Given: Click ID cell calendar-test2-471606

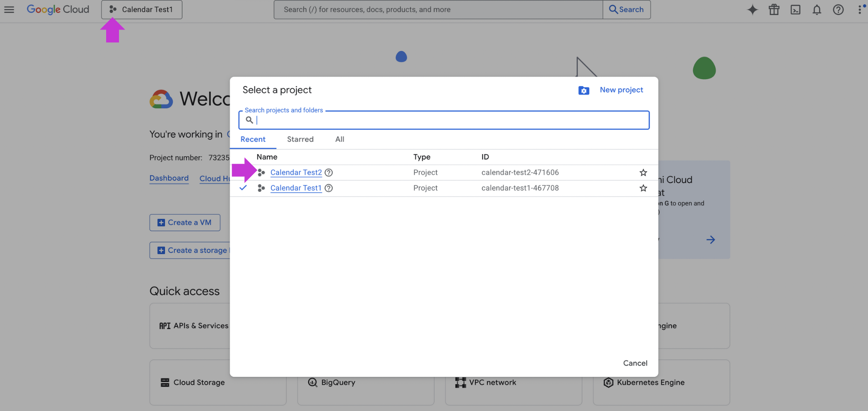Looking at the screenshot, I should tap(520, 173).
